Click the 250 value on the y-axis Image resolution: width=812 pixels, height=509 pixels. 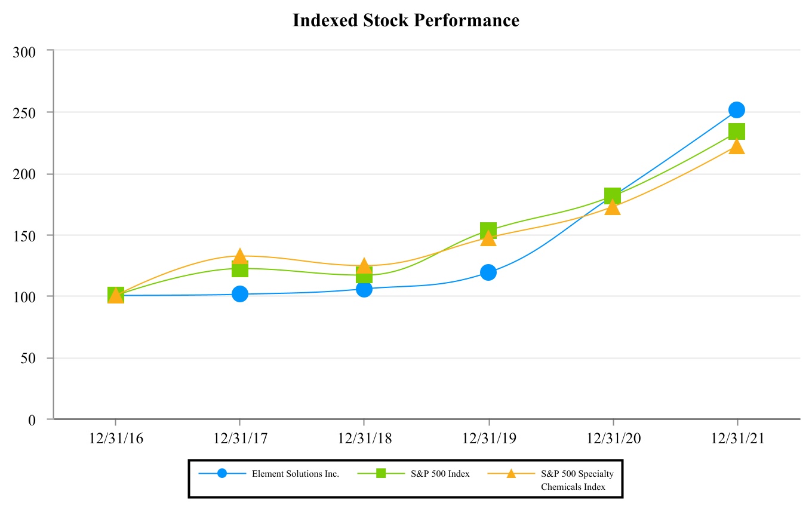click(x=24, y=113)
